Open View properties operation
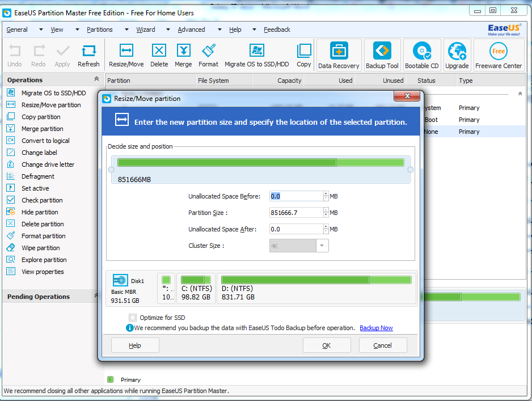The image size is (532, 401). pyautogui.click(x=43, y=272)
